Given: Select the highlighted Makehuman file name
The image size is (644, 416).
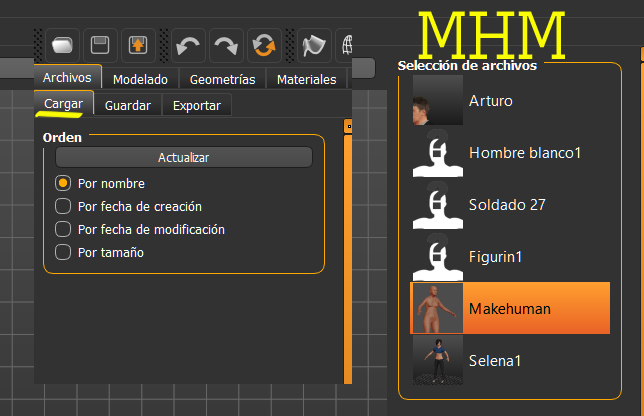Looking at the screenshot, I should coord(510,309).
